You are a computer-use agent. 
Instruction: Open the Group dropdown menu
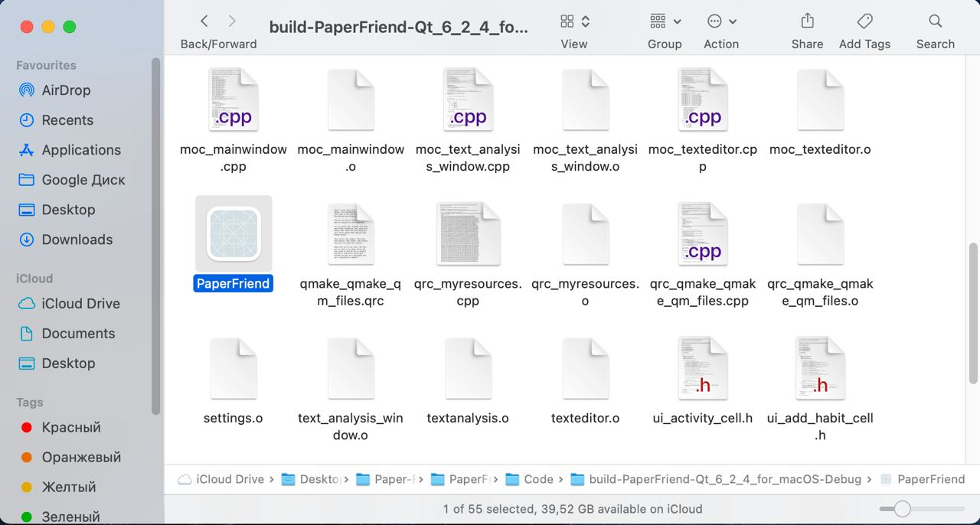pos(665,21)
